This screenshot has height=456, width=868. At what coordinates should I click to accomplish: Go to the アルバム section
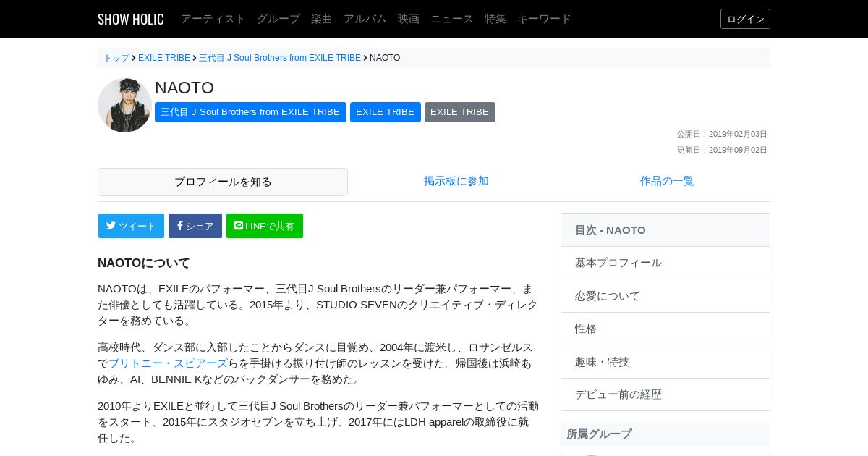coord(365,19)
